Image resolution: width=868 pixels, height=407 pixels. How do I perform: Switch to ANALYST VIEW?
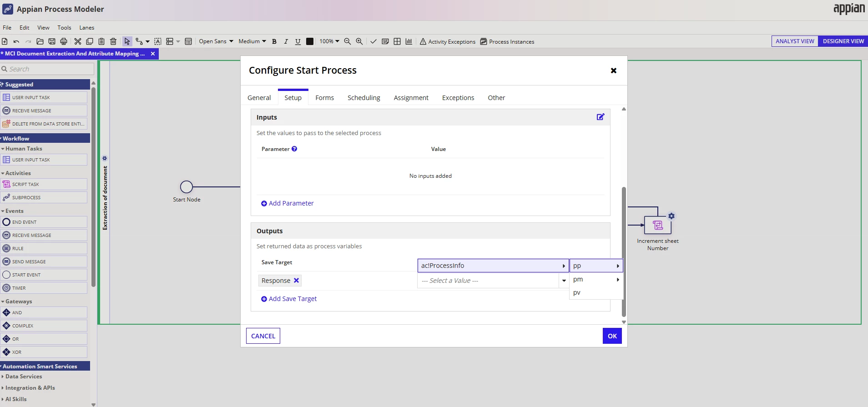795,41
